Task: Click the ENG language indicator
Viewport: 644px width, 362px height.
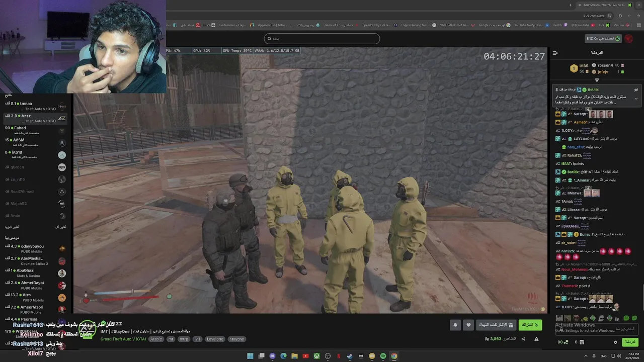Action: tap(604, 356)
